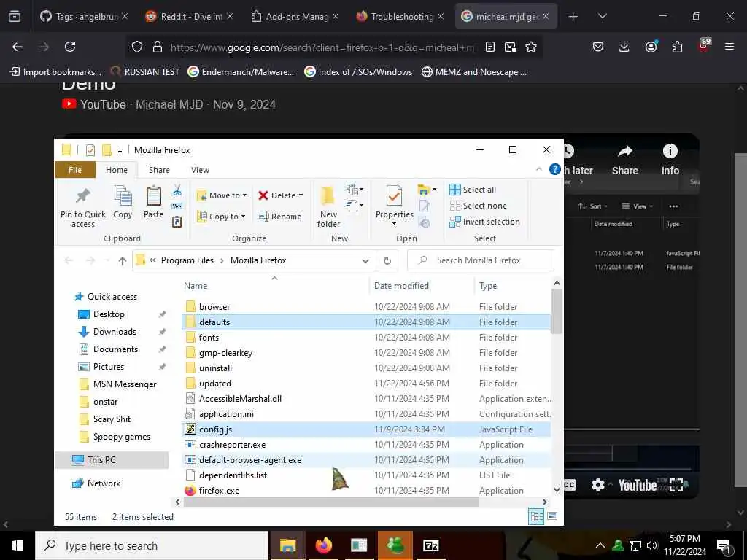Click the Firefox back arrow

point(18,47)
